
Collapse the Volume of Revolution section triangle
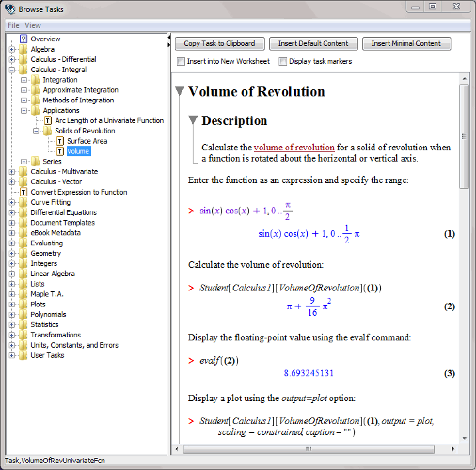(x=179, y=92)
